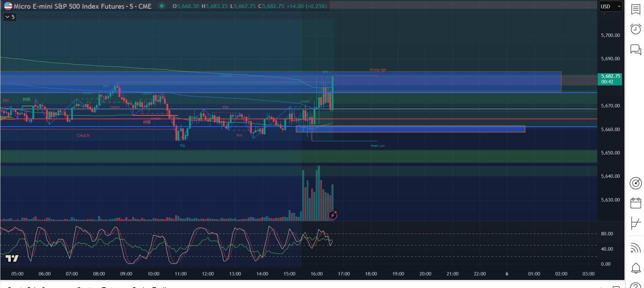Click the 0.00 oscillator scale label
Viewport: 644px width, 288px height.
click(606, 264)
